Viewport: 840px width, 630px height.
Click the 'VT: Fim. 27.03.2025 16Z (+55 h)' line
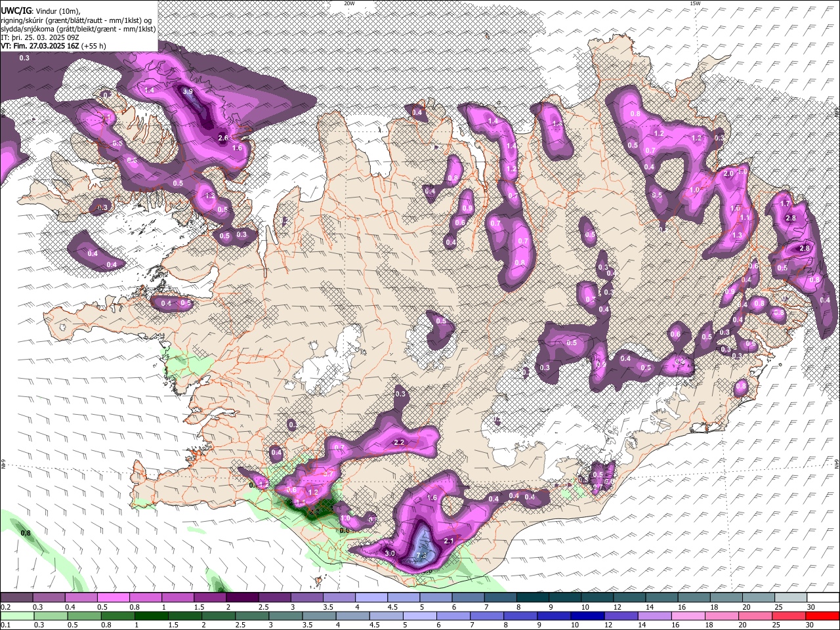[x=53, y=46]
